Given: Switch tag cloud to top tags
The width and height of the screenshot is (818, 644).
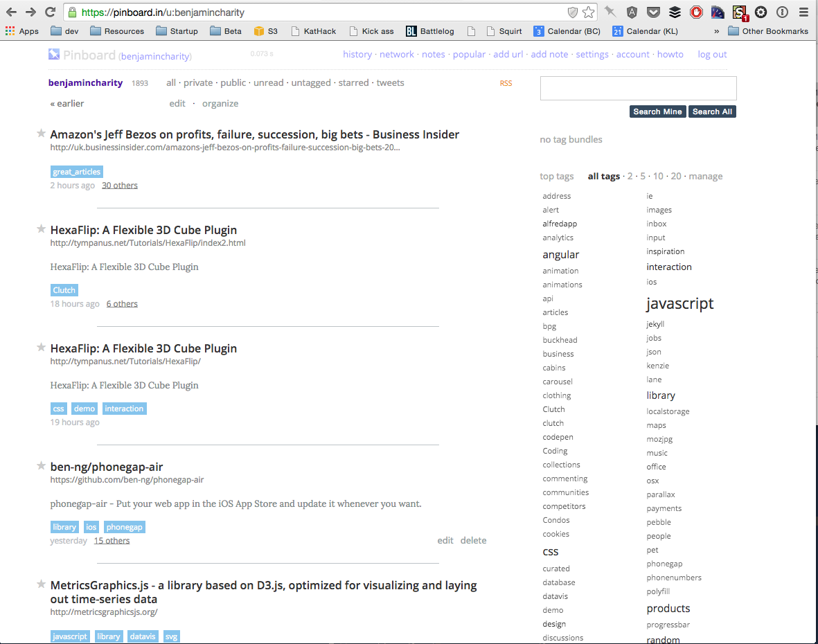Looking at the screenshot, I should tap(557, 177).
